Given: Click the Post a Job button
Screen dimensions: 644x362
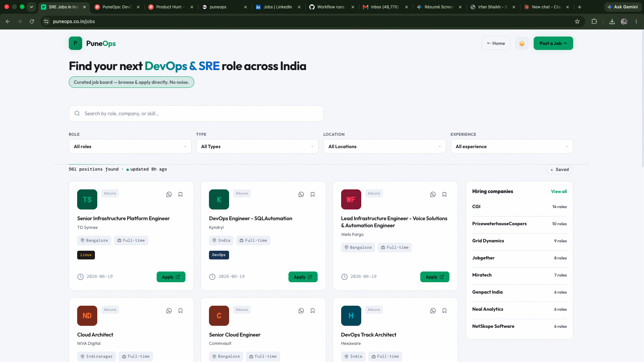Looking at the screenshot, I should (553, 43).
